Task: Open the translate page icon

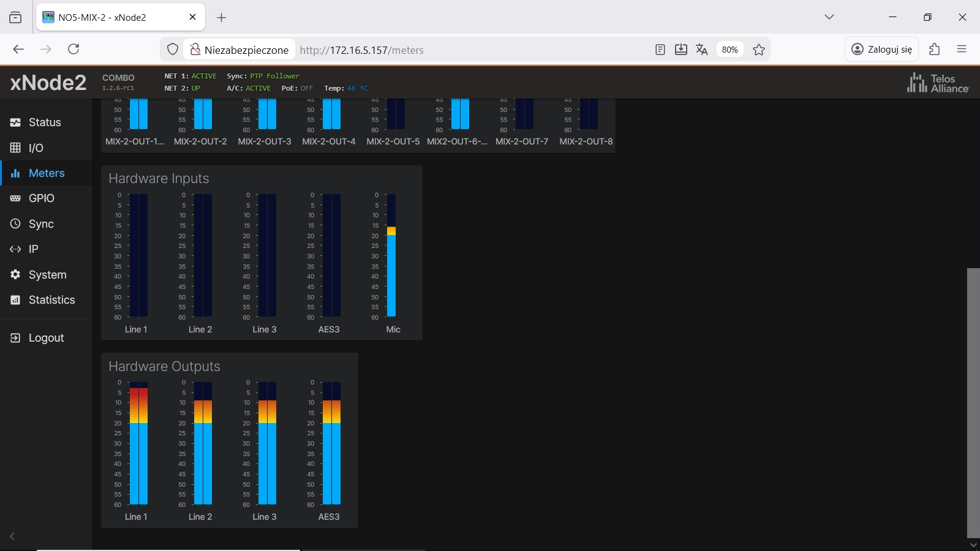Action: point(702,50)
